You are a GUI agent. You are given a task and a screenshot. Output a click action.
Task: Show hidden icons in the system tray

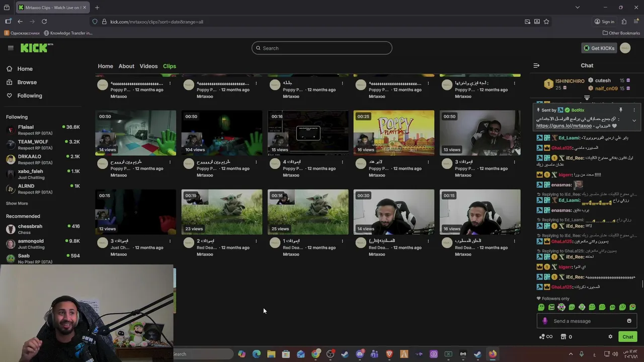[571, 354]
